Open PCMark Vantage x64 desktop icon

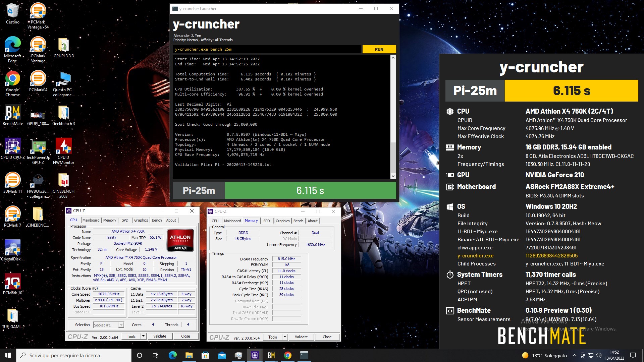pyautogui.click(x=38, y=16)
